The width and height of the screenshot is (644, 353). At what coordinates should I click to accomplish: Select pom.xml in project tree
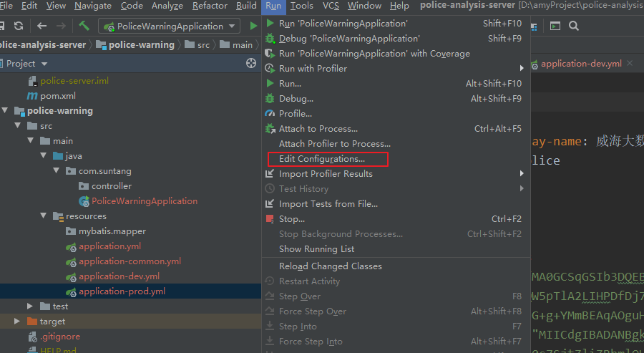coord(57,96)
